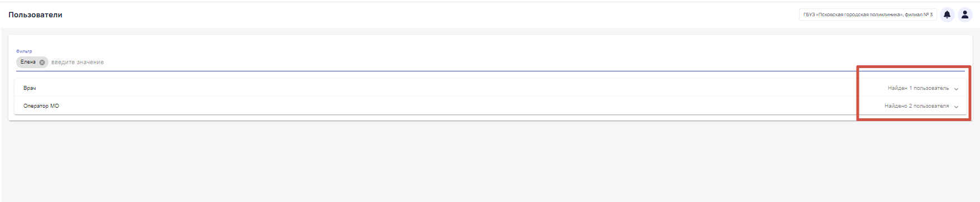980x202 pixels.
Task: Open the notifications bell
Action: pos(947,15)
